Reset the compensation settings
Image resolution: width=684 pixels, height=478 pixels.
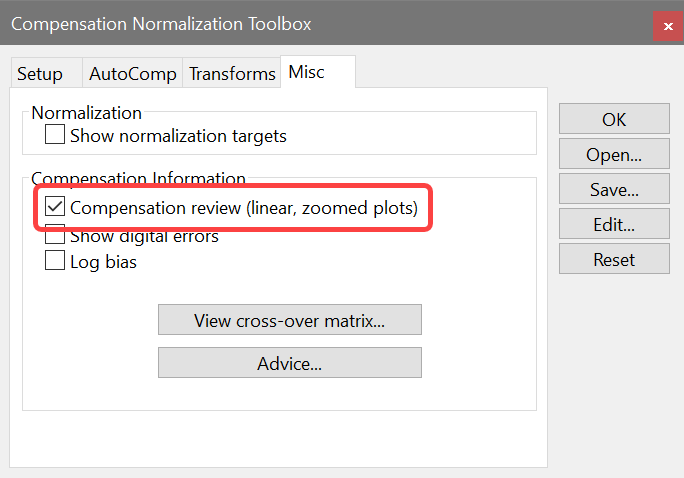614,260
